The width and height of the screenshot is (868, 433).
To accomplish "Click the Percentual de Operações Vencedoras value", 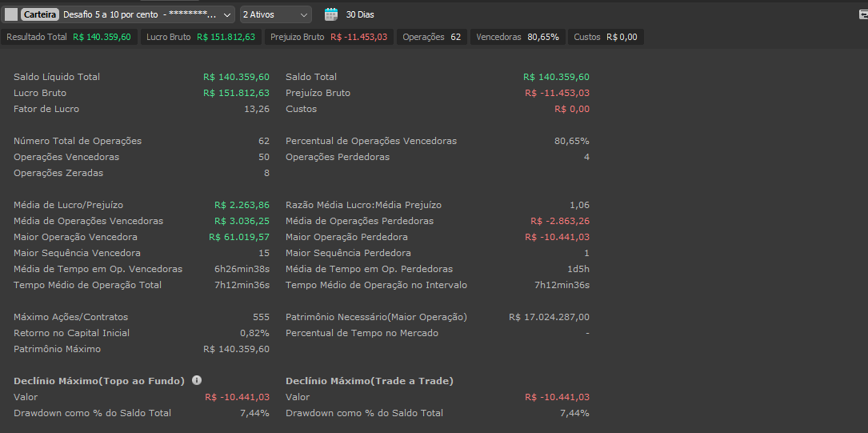I will tap(572, 141).
